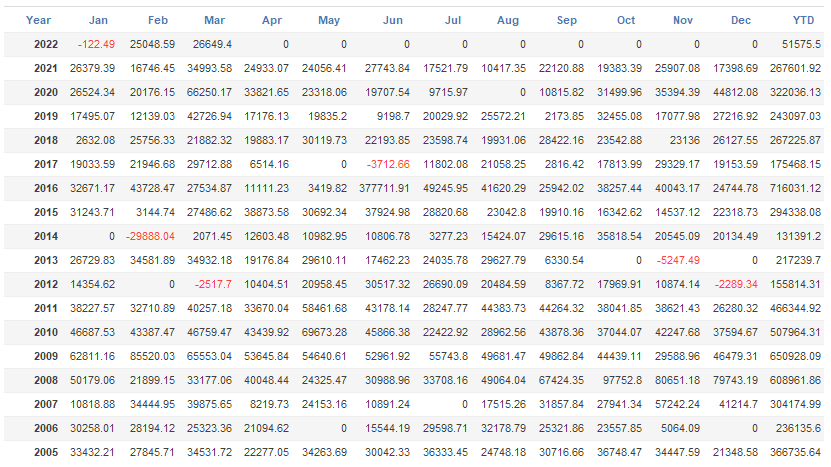The image size is (831, 467).
Task: Click the negative -3712.66 cell in 2017
Action: pyautogui.click(x=387, y=164)
